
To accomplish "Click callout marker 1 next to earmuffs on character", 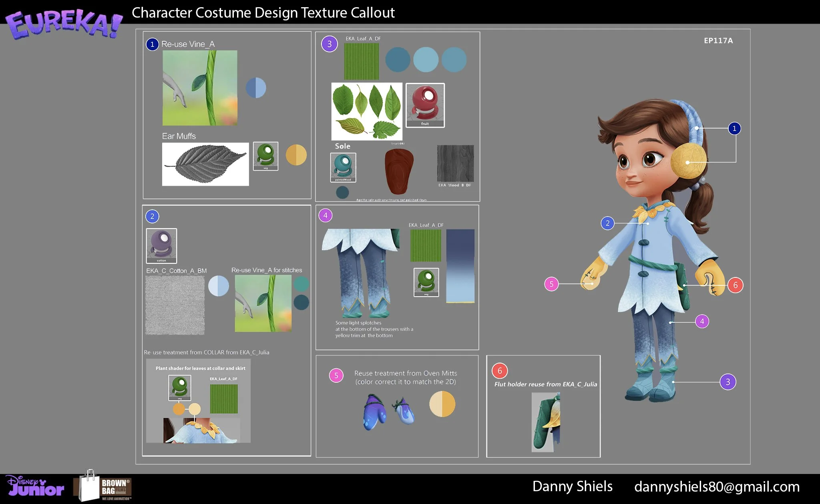I will (734, 129).
